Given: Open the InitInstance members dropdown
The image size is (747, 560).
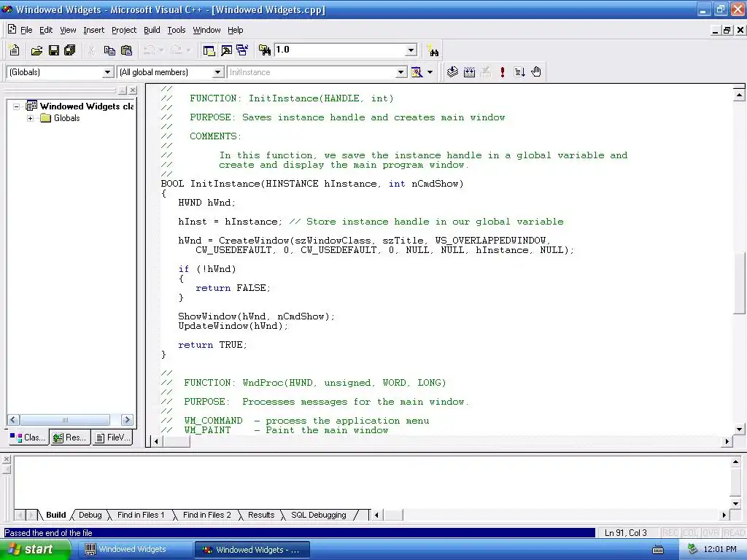Looking at the screenshot, I should coord(401,72).
